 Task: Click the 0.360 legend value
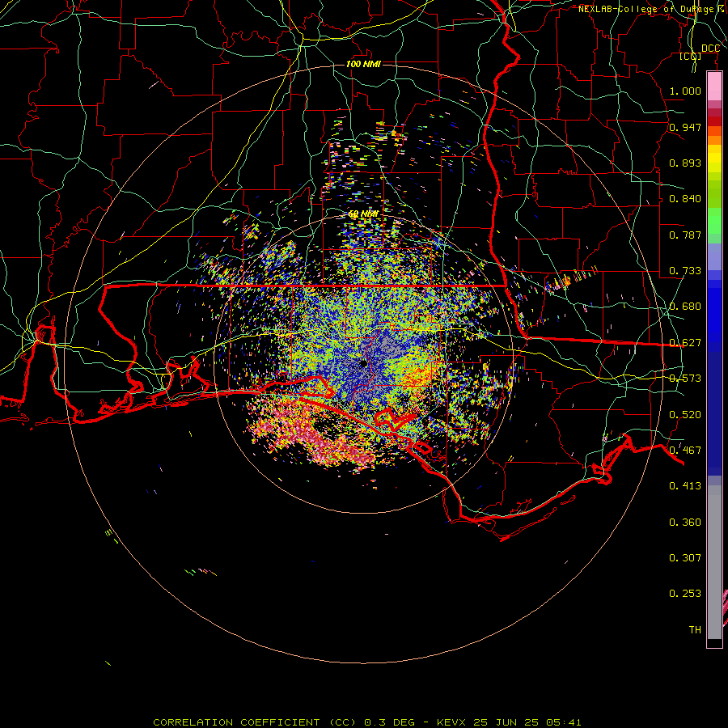click(685, 523)
